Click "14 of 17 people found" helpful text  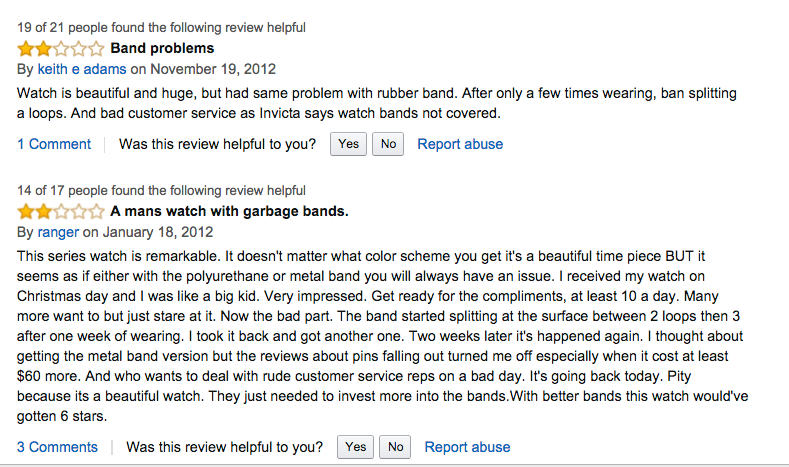(x=161, y=190)
